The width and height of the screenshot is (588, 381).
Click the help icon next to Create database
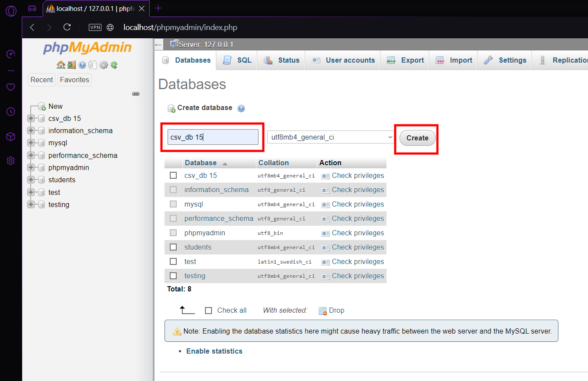241,108
